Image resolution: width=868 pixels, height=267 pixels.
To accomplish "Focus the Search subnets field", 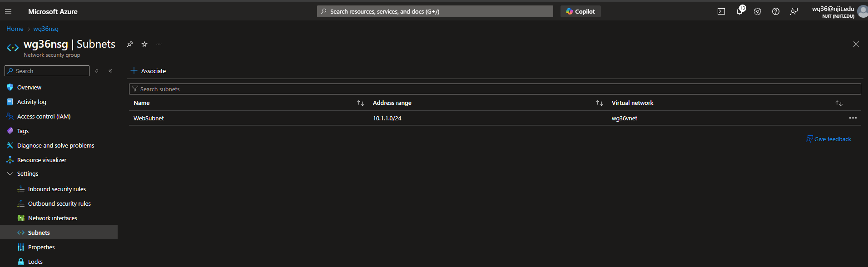I will (495, 89).
